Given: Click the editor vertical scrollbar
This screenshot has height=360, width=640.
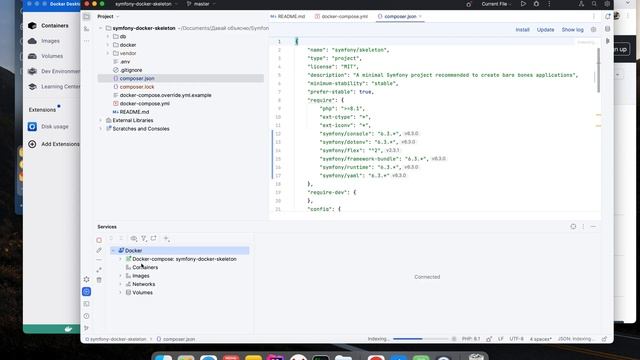Looking at the screenshot, I should (598, 70).
